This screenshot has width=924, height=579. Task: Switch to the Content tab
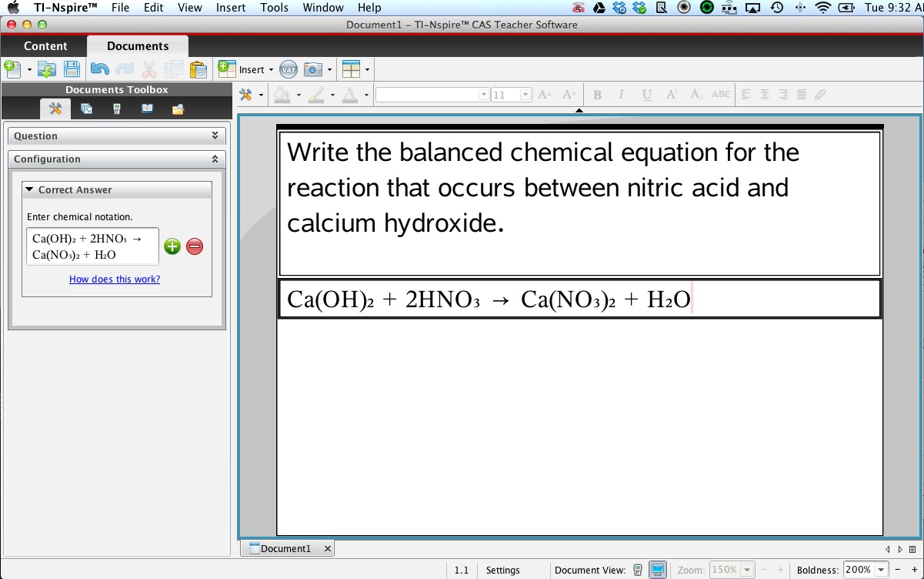pos(45,46)
